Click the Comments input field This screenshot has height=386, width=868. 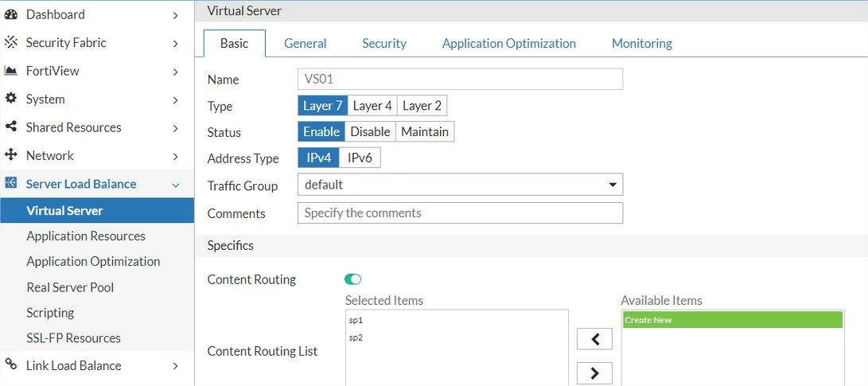tap(460, 212)
